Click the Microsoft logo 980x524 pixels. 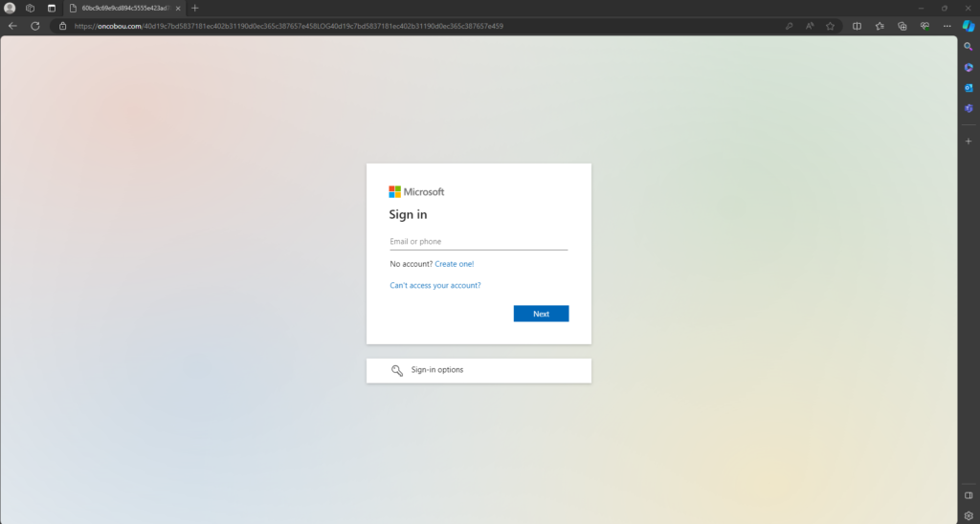click(x=416, y=192)
